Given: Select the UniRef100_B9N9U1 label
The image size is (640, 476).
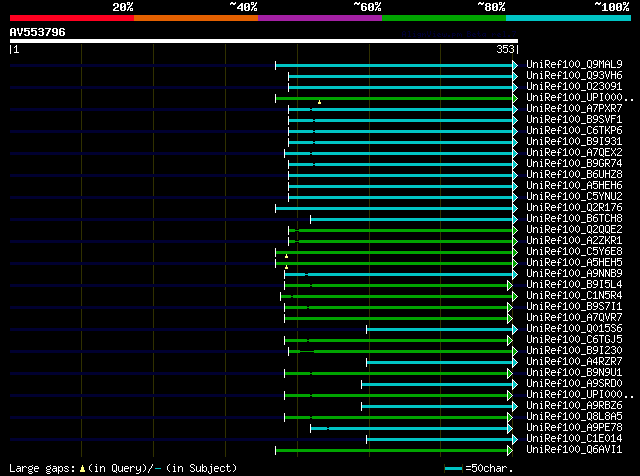Looking at the screenshot, I should click(574, 373).
